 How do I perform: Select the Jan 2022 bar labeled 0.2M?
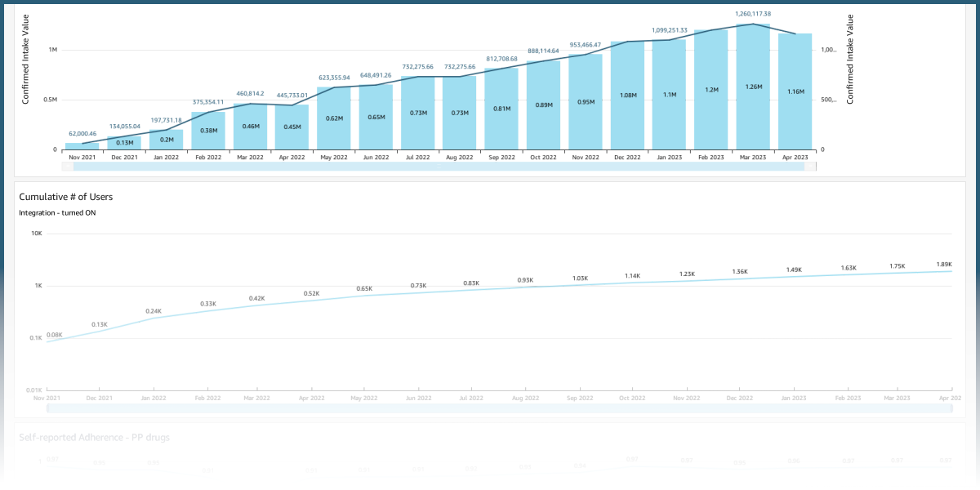166,140
